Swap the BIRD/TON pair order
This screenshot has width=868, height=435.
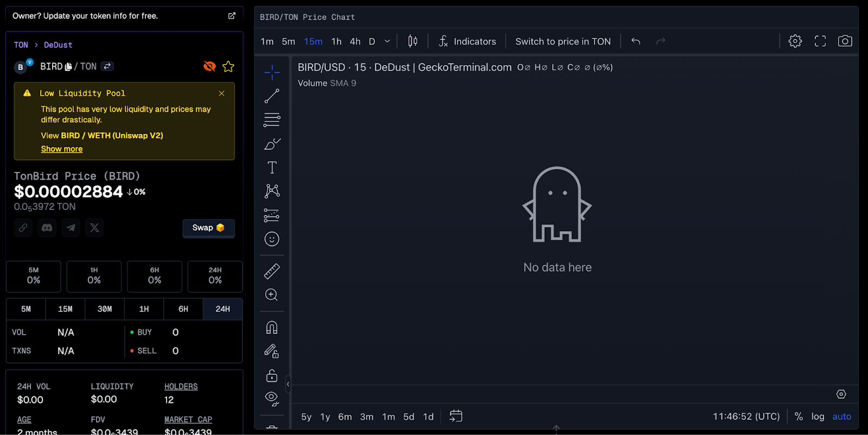point(107,66)
